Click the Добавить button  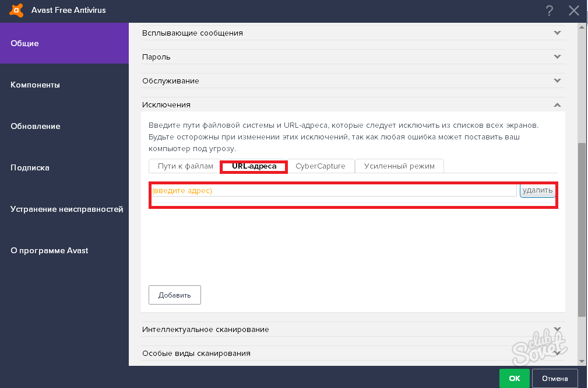click(x=175, y=295)
